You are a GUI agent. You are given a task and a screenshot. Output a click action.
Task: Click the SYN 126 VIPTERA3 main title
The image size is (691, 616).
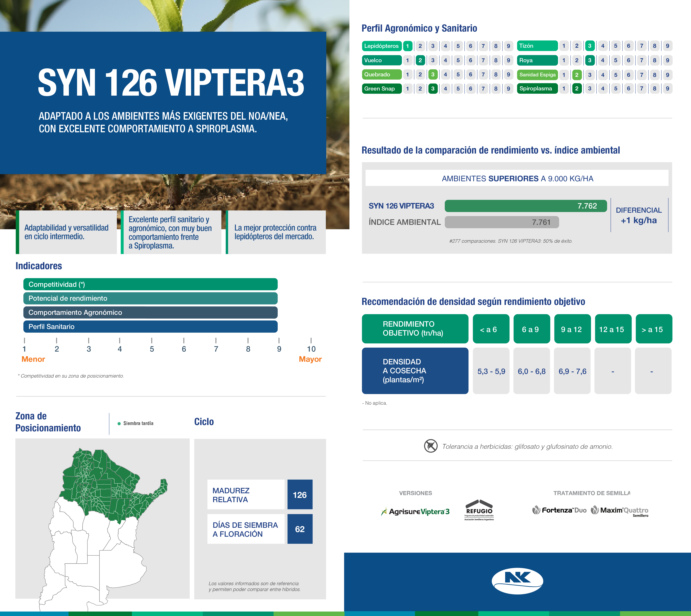171,83
